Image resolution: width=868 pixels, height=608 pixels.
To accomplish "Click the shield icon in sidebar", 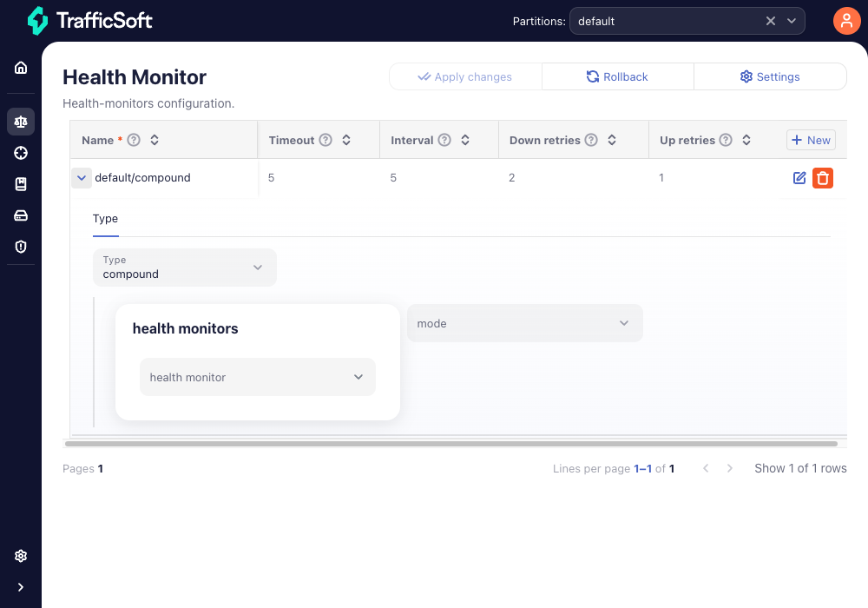I will tap(21, 247).
